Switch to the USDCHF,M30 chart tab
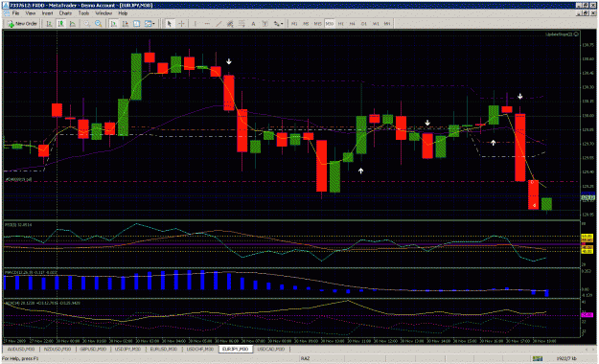This screenshot has width=599, height=364. pyautogui.click(x=199, y=349)
